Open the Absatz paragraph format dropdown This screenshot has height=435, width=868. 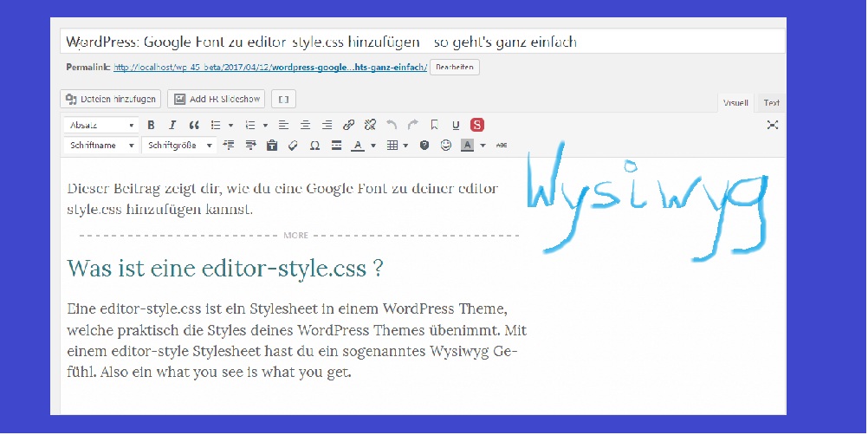(x=101, y=125)
